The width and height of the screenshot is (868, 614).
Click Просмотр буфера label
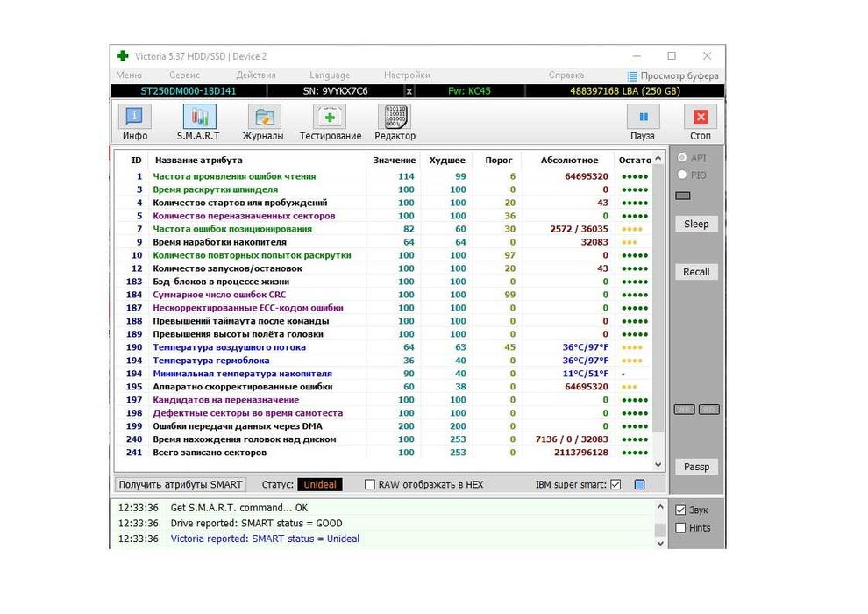(x=679, y=75)
